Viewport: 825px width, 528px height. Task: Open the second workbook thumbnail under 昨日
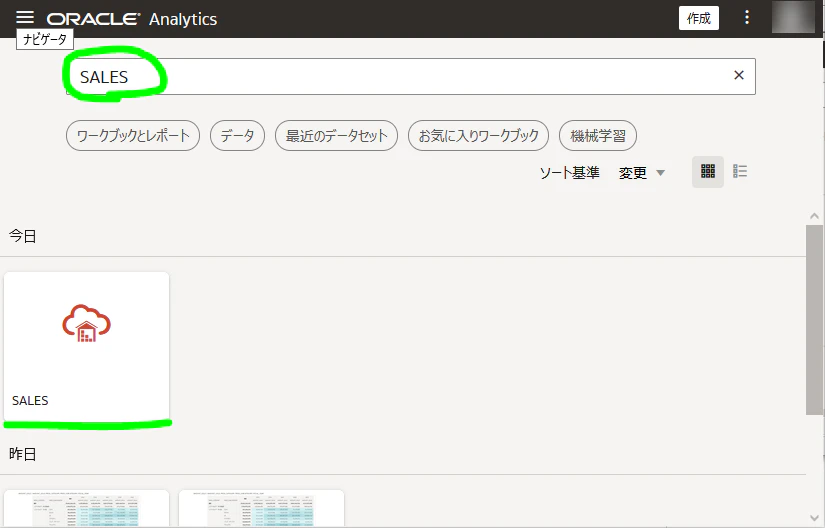[x=261, y=508]
